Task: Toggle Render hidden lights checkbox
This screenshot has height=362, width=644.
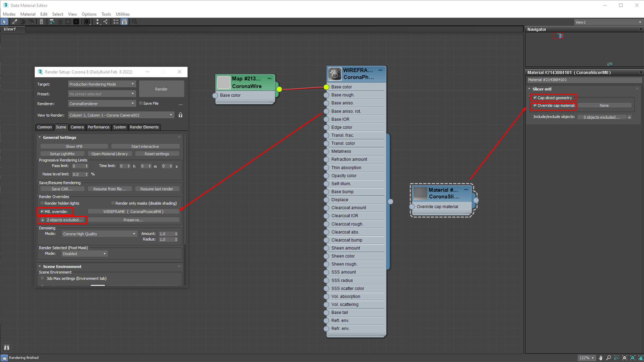Action: pyautogui.click(x=42, y=203)
